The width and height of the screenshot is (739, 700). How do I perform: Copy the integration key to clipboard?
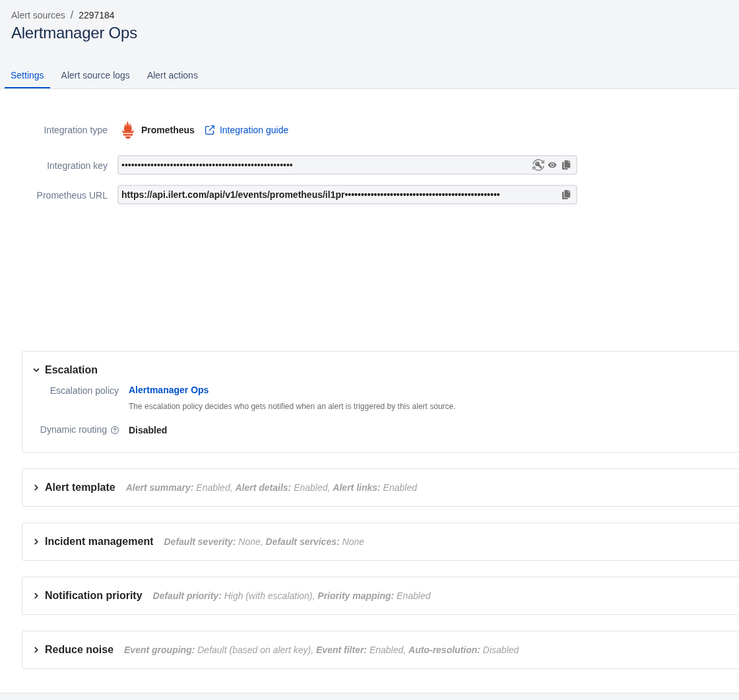point(566,165)
